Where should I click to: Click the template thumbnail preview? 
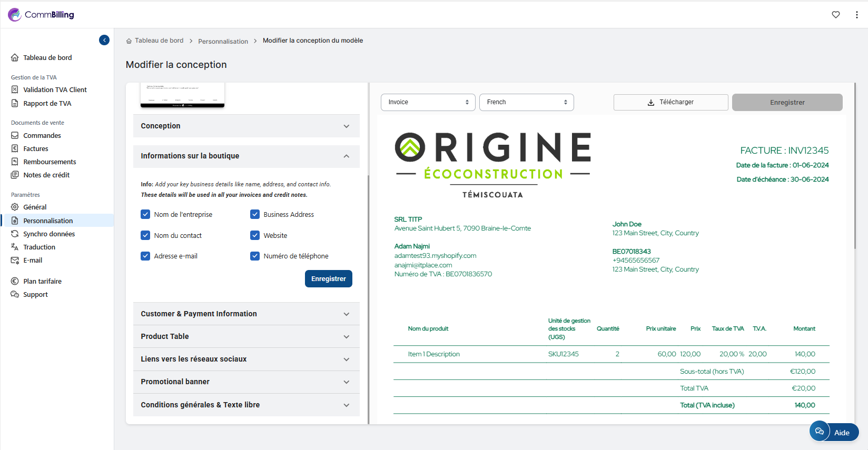point(182,95)
